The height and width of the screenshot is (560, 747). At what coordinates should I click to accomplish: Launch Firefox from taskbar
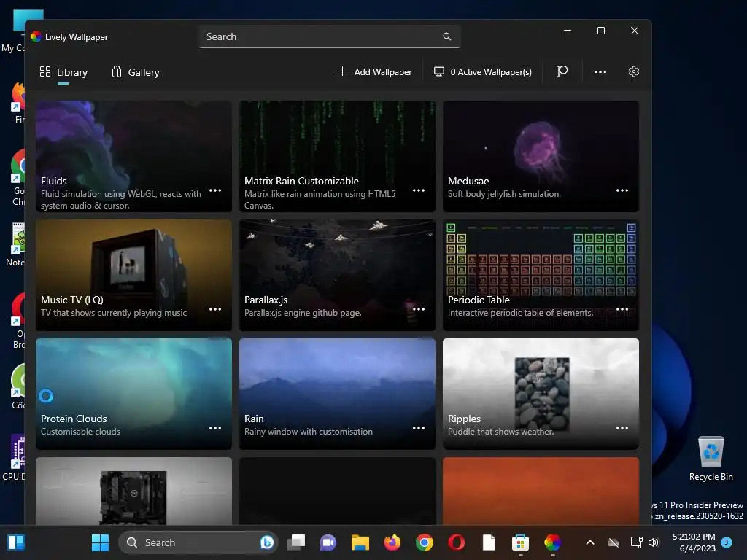392,542
